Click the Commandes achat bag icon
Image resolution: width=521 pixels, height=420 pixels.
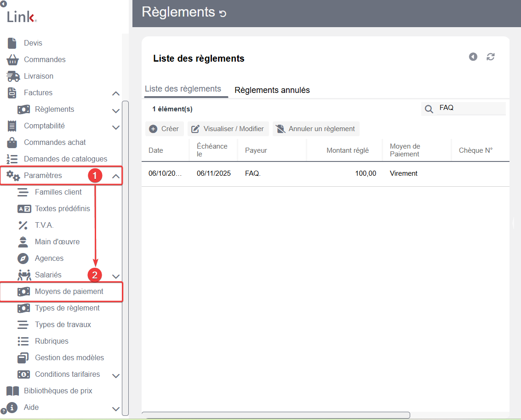[x=12, y=143]
